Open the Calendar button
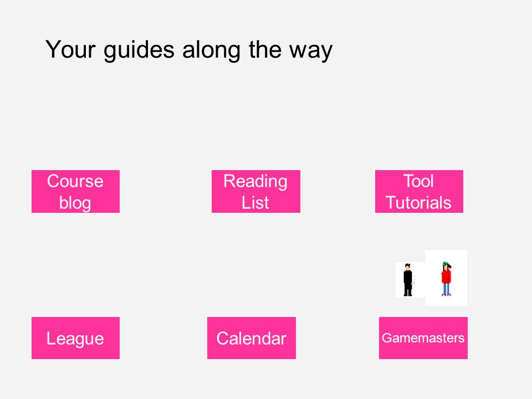 coord(252,338)
